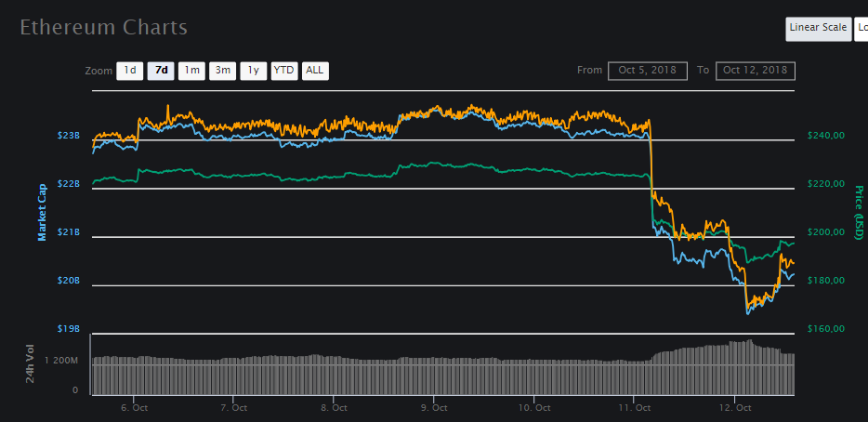
Task: Click the $22B market cap label
Action: (69, 184)
